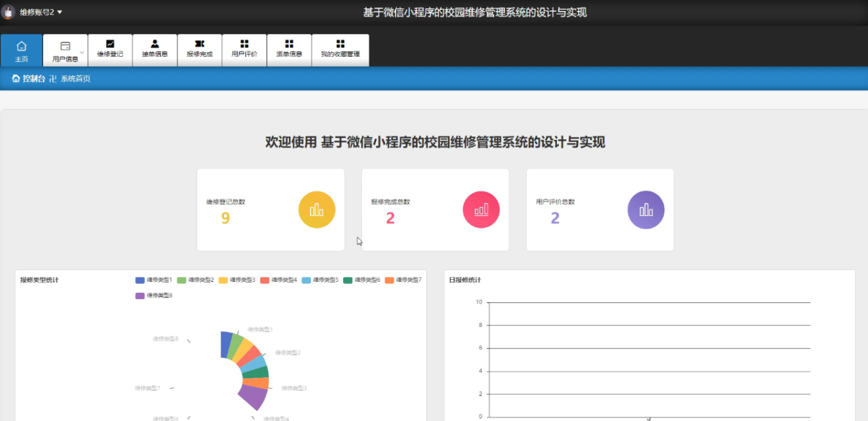
Task: Click the 报修类型统计 chart title
Action: tap(39, 280)
